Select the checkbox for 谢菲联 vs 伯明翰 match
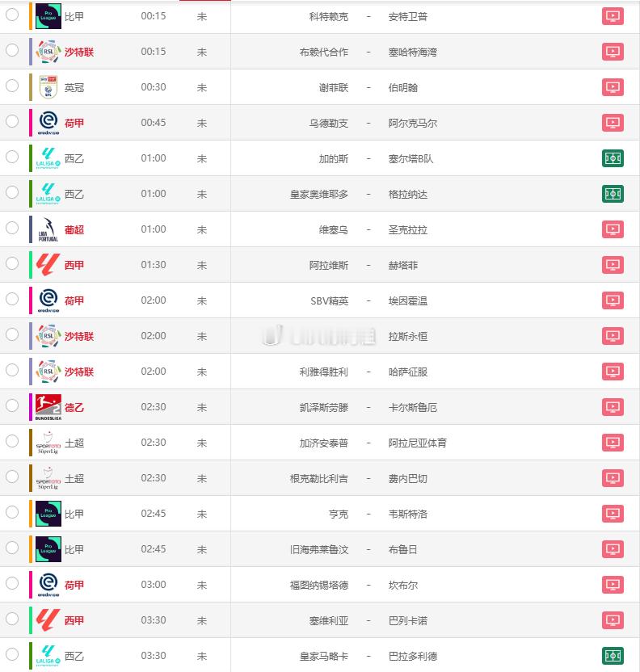 (12, 86)
